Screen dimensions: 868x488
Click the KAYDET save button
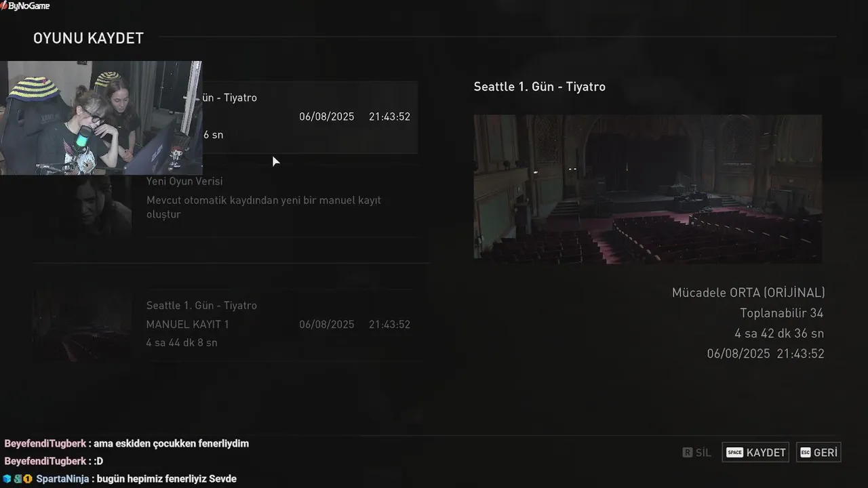coord(755,453)
